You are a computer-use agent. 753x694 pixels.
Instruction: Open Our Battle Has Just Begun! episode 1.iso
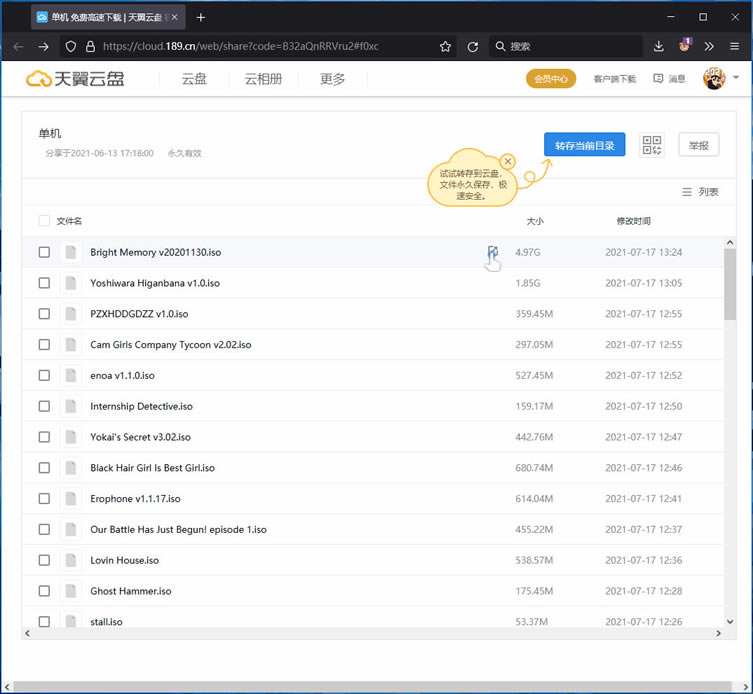(x=178, y=529)
